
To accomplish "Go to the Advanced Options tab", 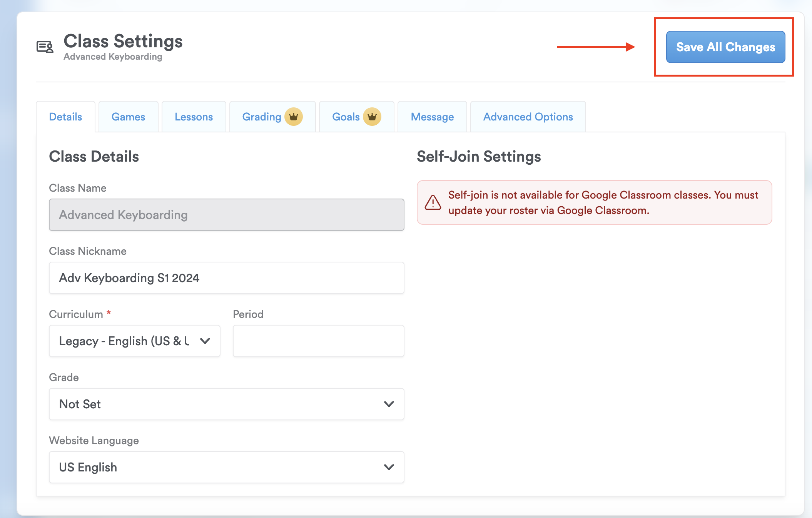I will [x=528, y=117].
